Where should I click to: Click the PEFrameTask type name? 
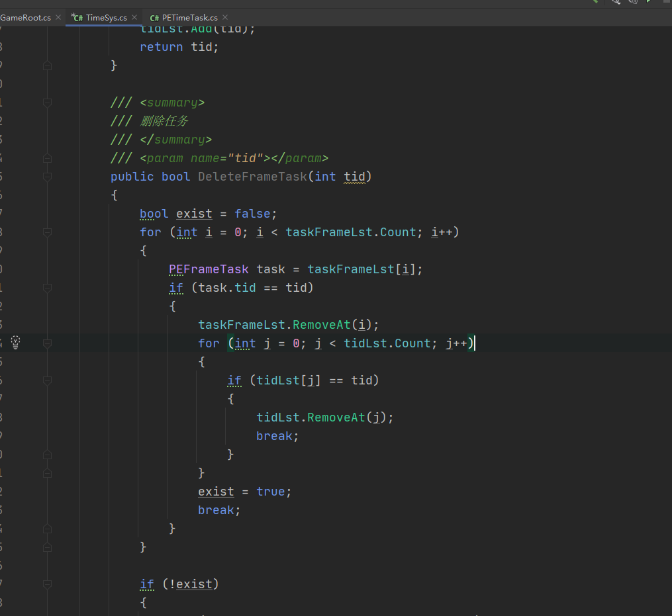(209, 269)
